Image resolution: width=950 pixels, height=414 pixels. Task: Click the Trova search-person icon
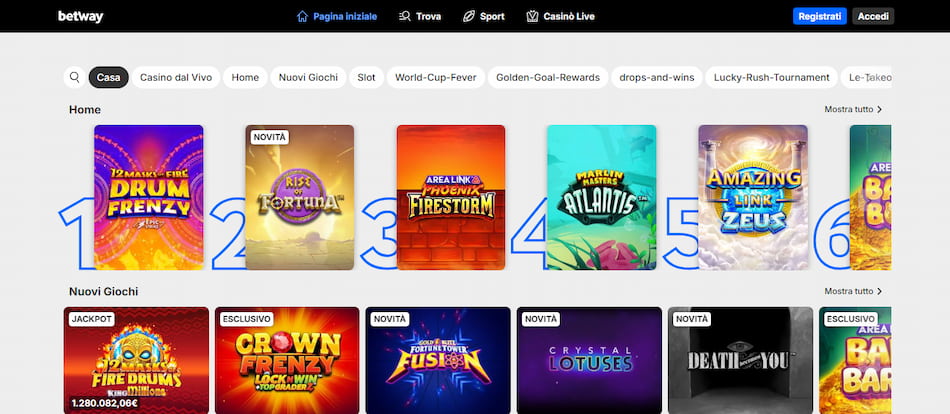click(x=405, y=16)
